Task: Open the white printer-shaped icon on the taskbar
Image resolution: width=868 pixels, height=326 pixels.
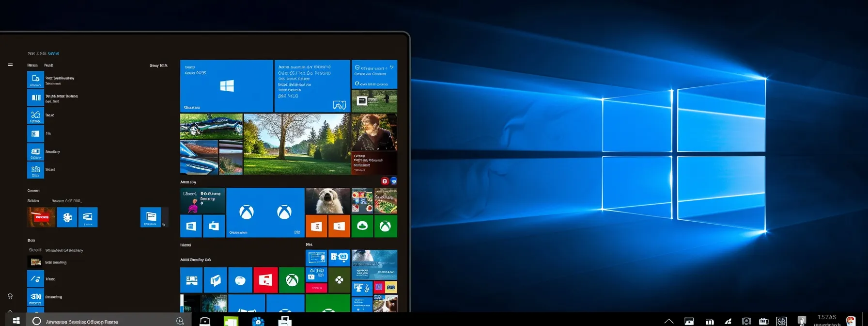Action: [285, 321]
